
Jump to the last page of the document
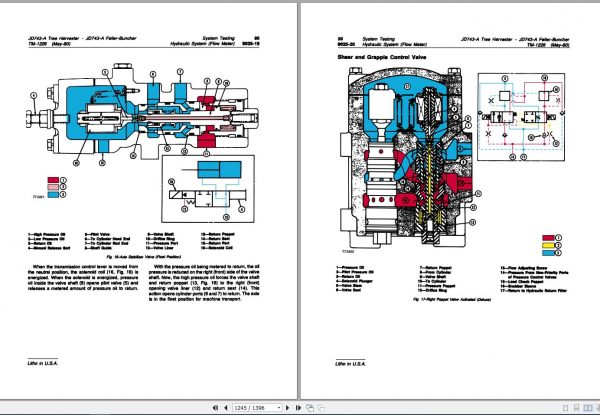pyautogui.click(x=298, y=408)
